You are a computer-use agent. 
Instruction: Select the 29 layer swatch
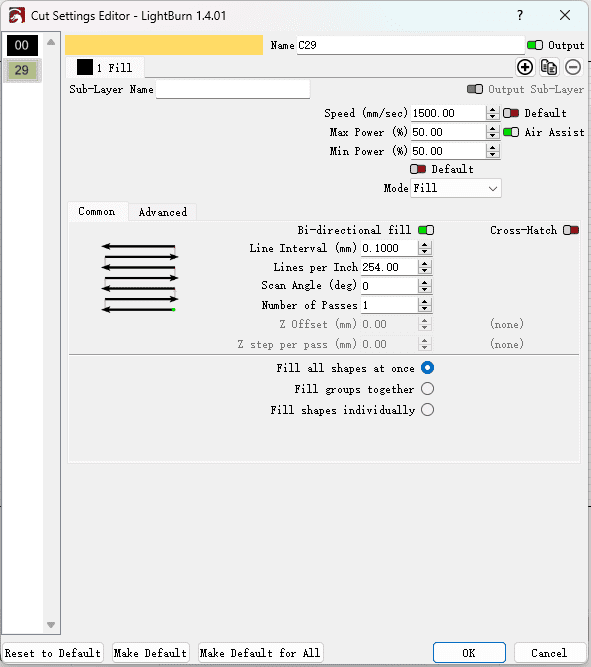tap(22, 70)
